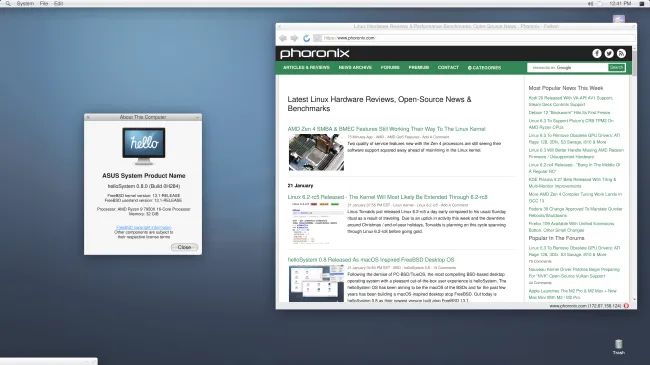Click the volume icon in menu bar
The width and height of the screenshot is (650, 365).
coord(590,3)
